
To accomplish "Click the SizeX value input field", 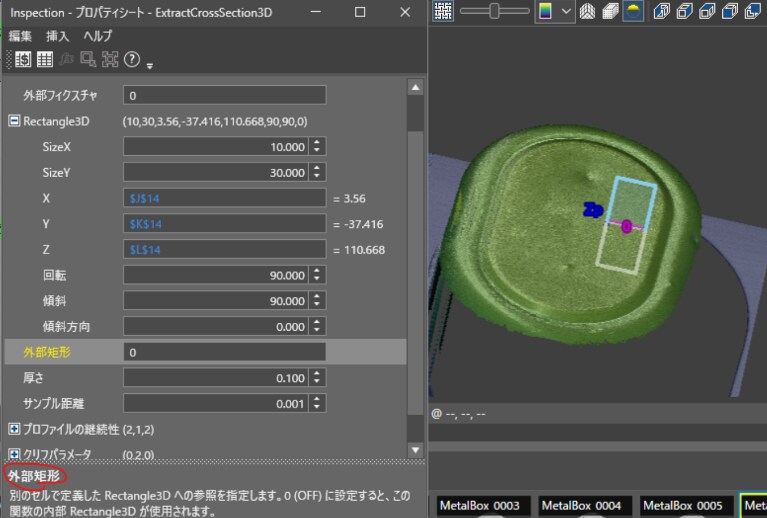I will 215,147.
